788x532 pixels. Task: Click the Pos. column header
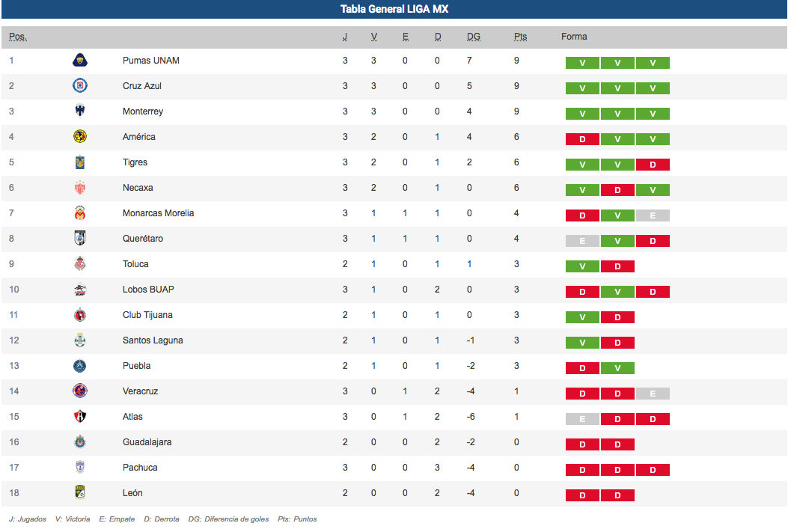click(x=18, y=37)
